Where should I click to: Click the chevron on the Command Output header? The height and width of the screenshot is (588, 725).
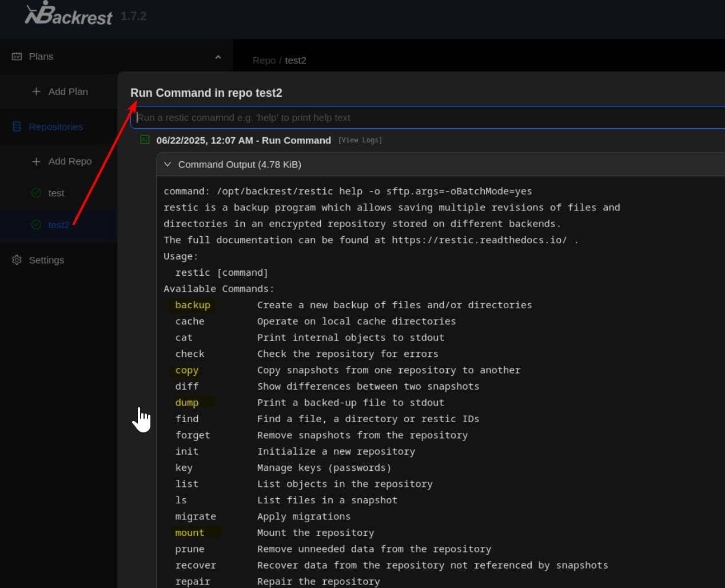168,164
